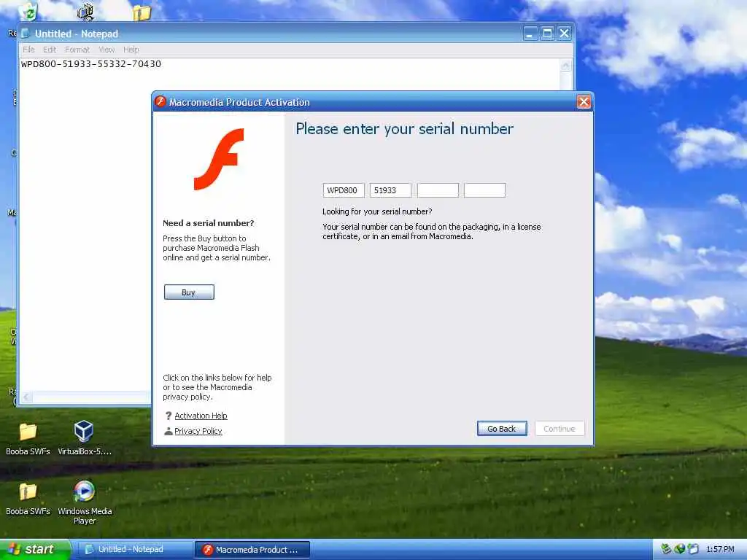This screenshot has width=747, height=560.
Task: Click the third empty serial number field
Action: 438,190
